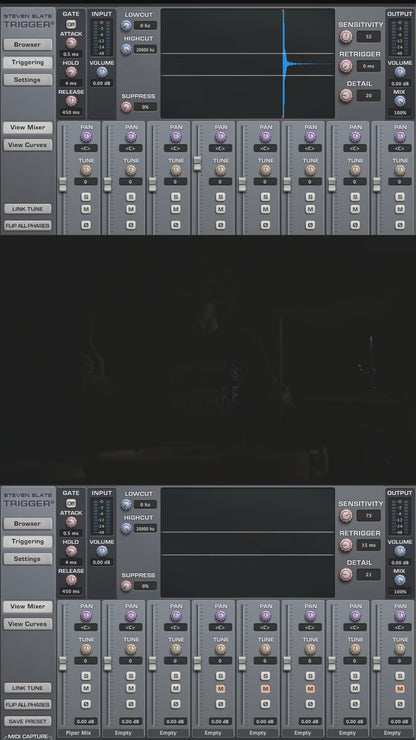This screenshot has width=416, height=740.
Task: Solo channel 8 in the upper plugin
Action: tap(400, 197)
